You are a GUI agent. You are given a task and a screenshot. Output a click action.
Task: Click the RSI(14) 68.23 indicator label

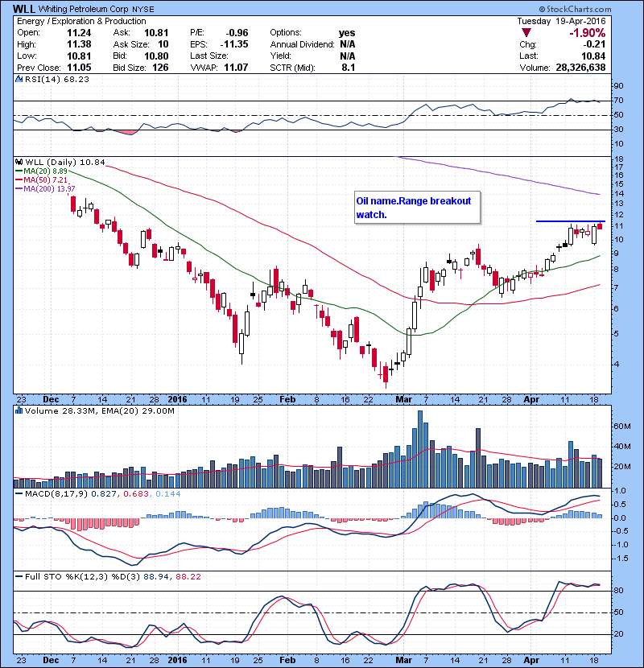56,79
